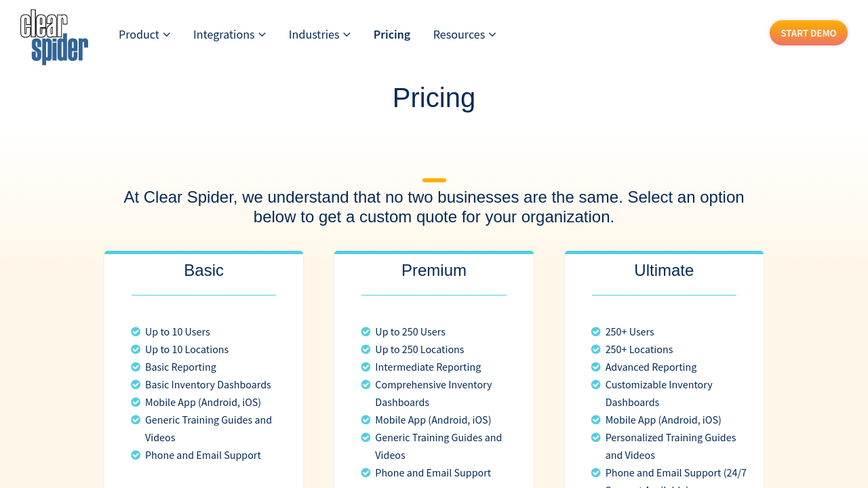Image resolution: width=868 pixels, height=488 pixels.
Task: Click the Clear Spider logo
Action: tap(54, 37)
